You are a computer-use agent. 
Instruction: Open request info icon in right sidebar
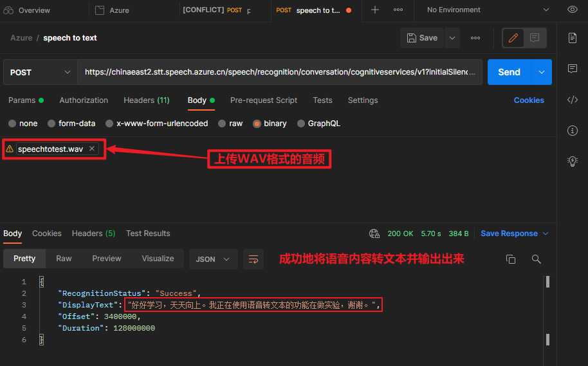coord(573,131)
